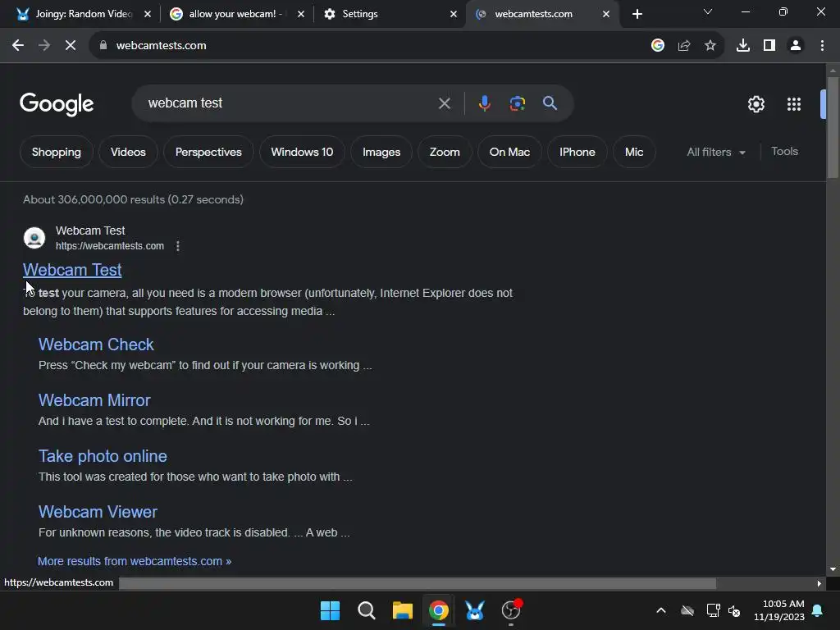Image resolution: width=840 pixels, height=630 pixels.
Task: Open the rabbit app on taskbar
Action: [475, 610]
